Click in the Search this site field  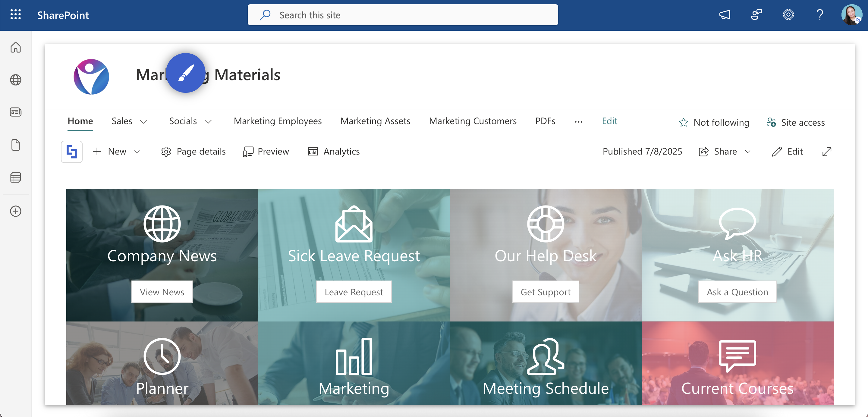pos(403,15)
